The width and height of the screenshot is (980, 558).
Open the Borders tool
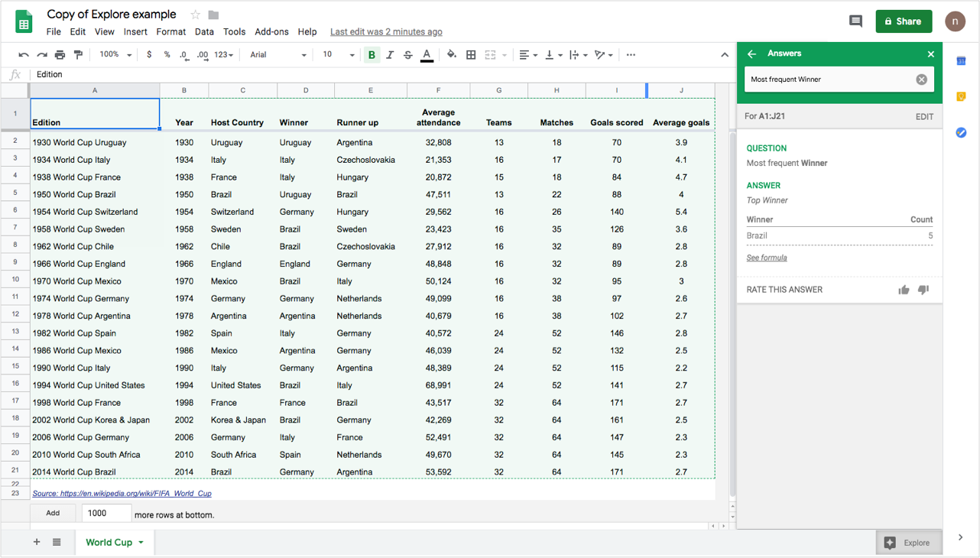point(471,55)
